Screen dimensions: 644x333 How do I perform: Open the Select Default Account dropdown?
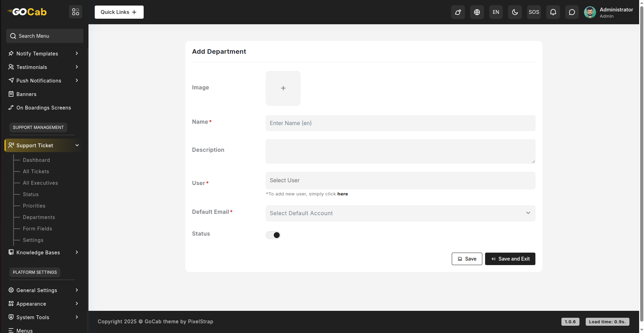pos(400,213)
